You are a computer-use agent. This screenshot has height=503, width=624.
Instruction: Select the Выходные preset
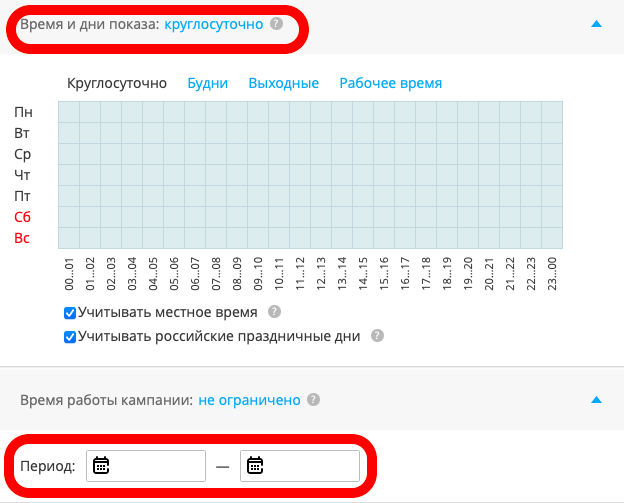tap(283, 83)
